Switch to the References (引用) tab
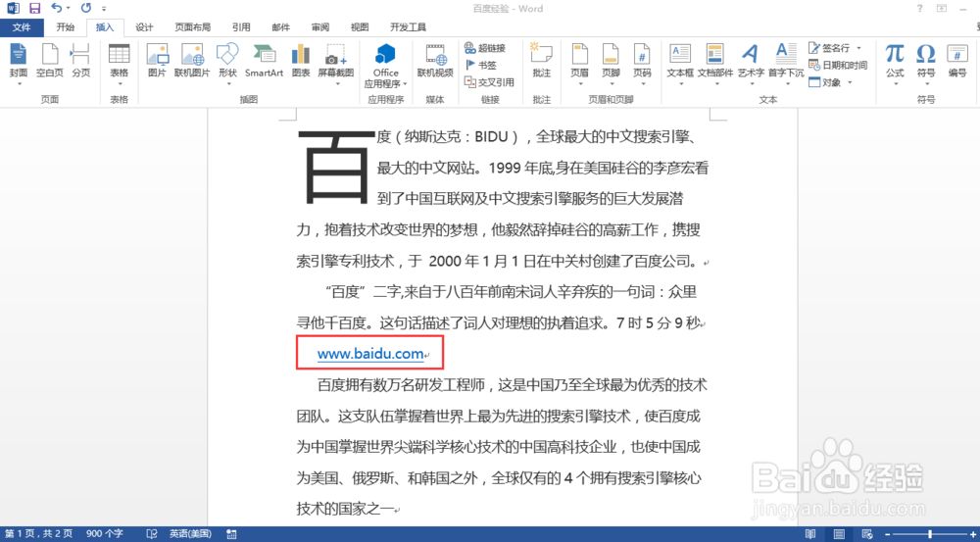Viewport: 980px width, 542px height. tap(241, 27)
